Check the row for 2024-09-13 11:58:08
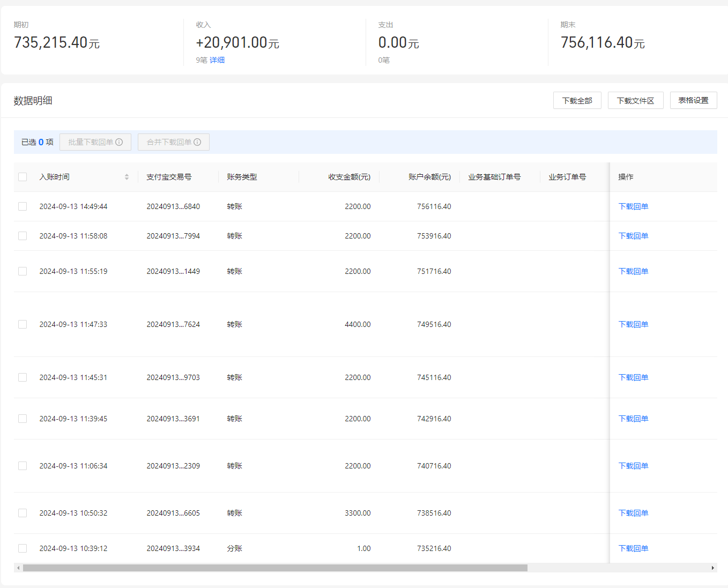 (23, 236)
